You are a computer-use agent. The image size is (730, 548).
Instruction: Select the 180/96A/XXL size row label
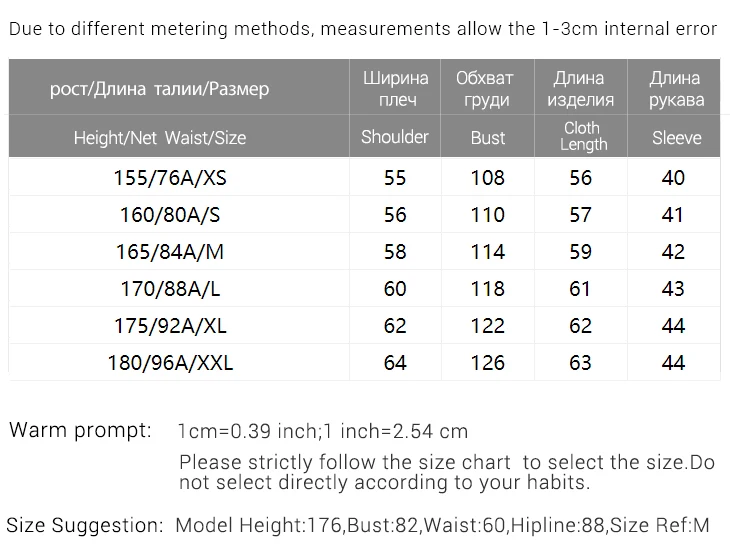[170, 363]
